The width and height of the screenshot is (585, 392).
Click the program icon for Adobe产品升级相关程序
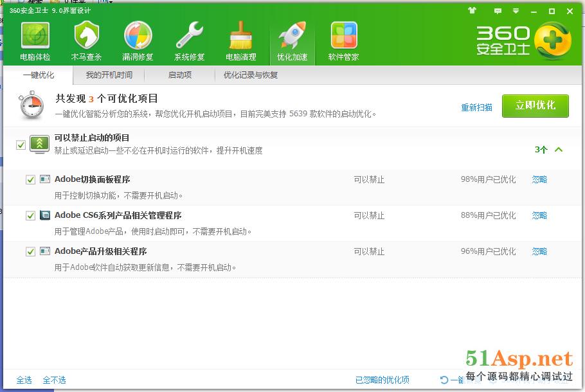tap(45, 251)
